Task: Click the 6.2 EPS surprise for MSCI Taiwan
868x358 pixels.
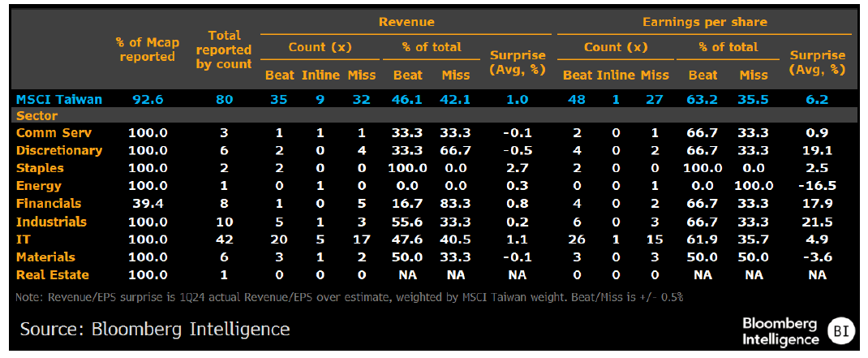Action: [817, 100]
